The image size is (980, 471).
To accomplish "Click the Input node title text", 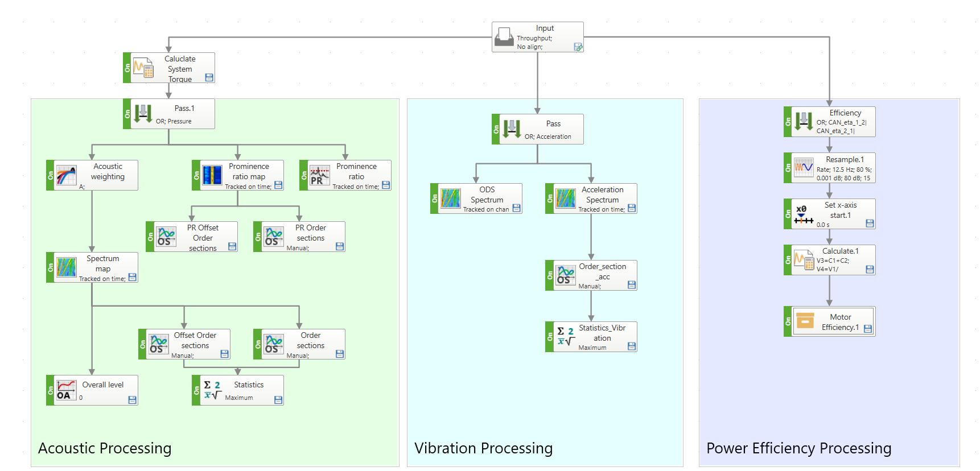I will click(545, 28).
